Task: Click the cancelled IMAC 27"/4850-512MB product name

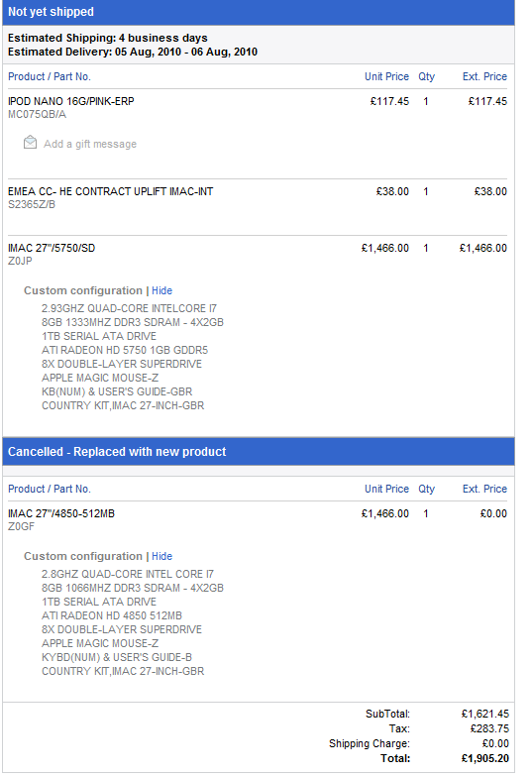Action: click(61, 513)
